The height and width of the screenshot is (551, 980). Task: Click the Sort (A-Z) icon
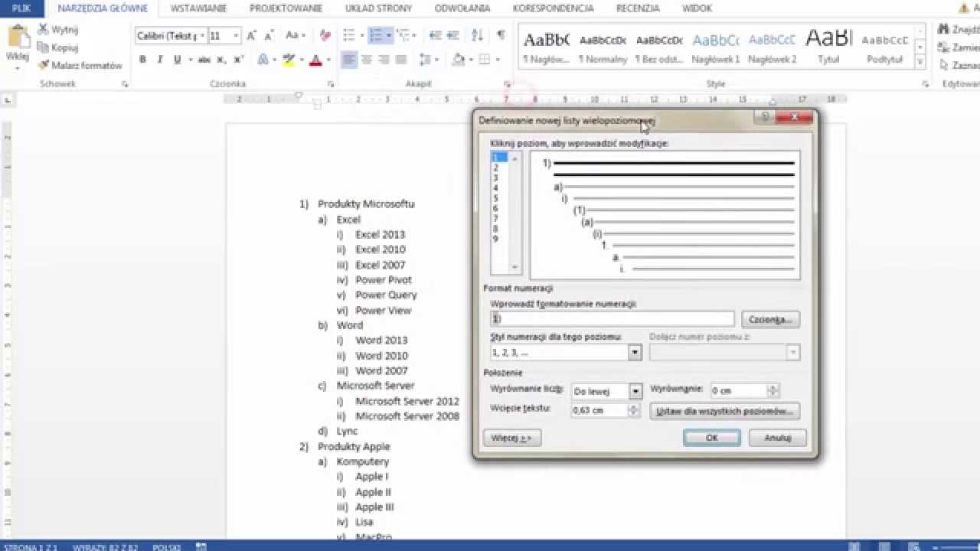(478, 36)
